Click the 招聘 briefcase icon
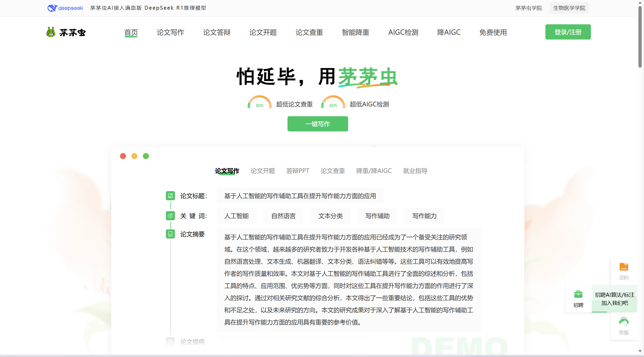 tap(578, 294)
